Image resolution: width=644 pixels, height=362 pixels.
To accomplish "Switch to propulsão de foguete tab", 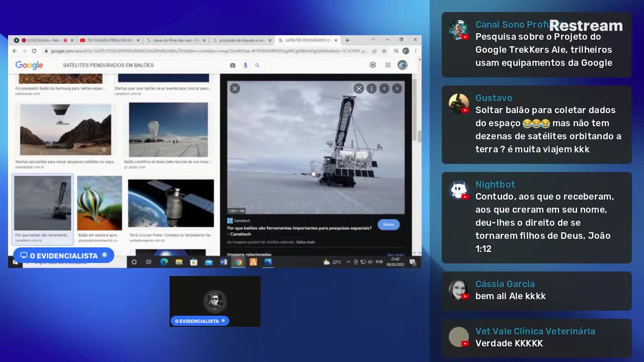I will pyautogui.click(x=242, y=40).
